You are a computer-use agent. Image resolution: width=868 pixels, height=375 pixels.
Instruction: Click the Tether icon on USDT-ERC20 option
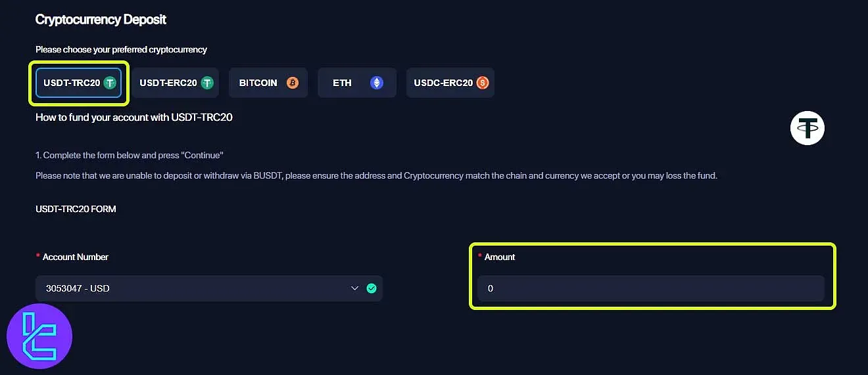(x=207, y=83)
